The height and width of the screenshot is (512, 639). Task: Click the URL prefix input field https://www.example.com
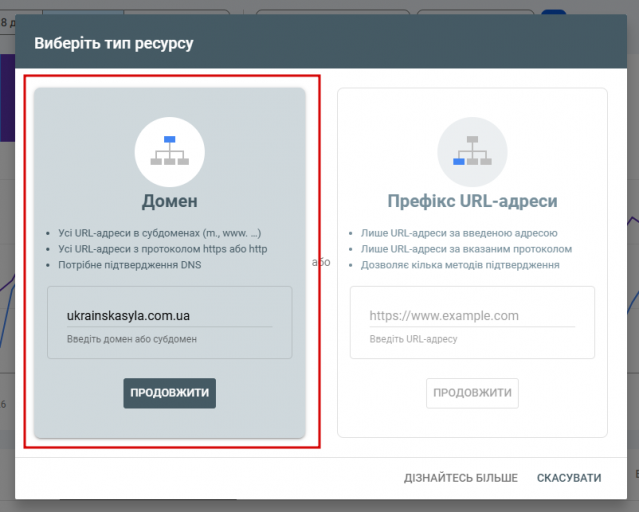472,316
